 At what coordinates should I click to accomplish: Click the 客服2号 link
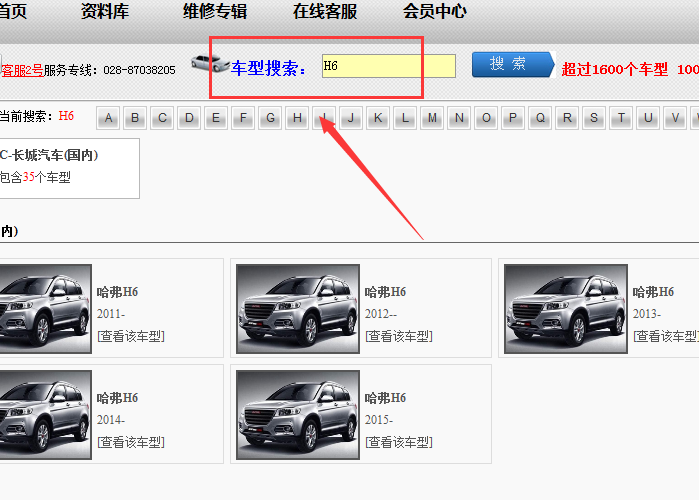(22, 70)
